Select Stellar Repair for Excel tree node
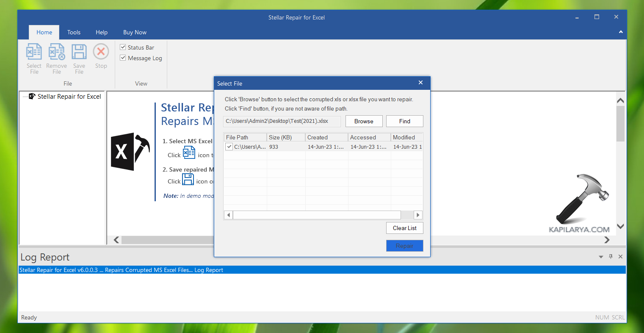 point(69,97)
